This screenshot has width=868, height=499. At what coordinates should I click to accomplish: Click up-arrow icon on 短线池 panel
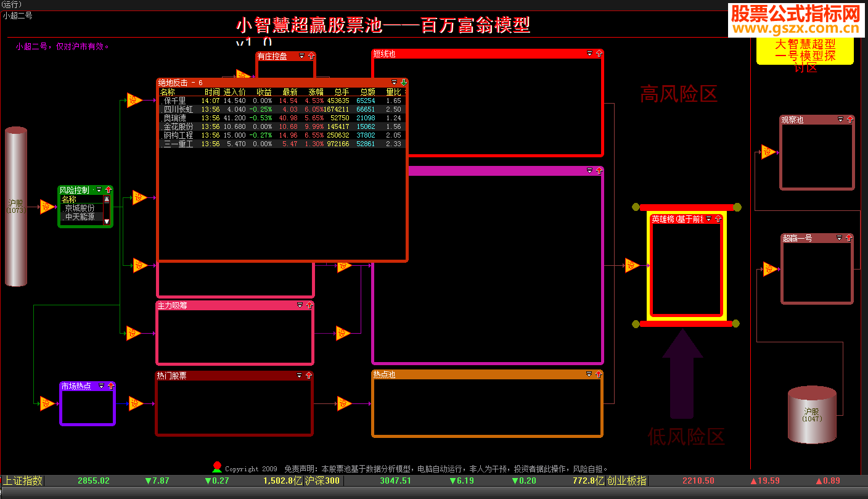tap(599, 54)
